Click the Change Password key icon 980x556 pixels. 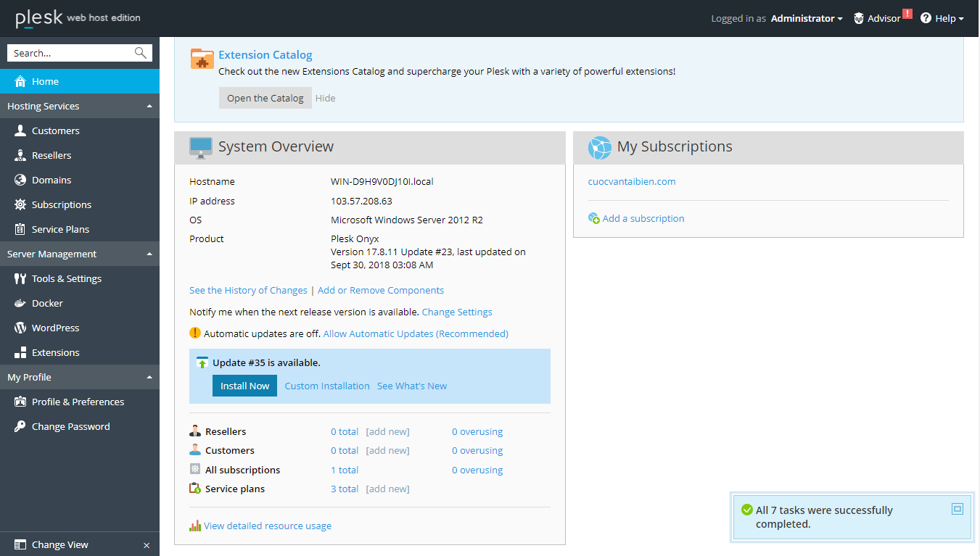tap(20, 427)
